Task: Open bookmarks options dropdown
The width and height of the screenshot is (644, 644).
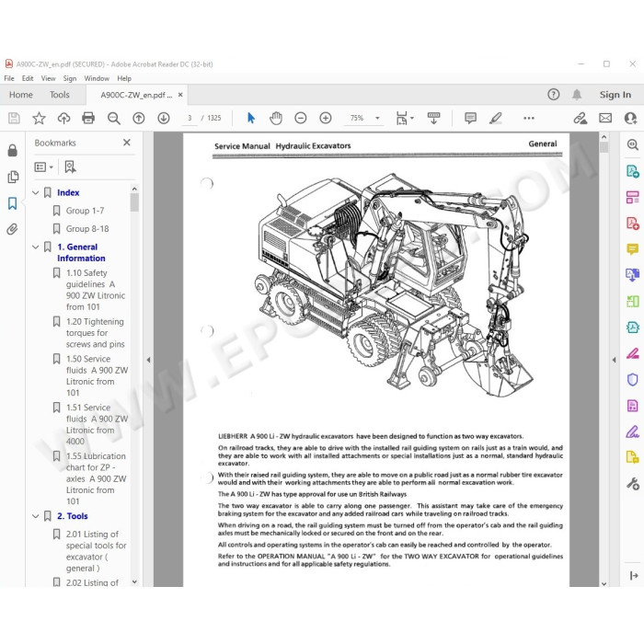Action: click(x=43, y=167)
